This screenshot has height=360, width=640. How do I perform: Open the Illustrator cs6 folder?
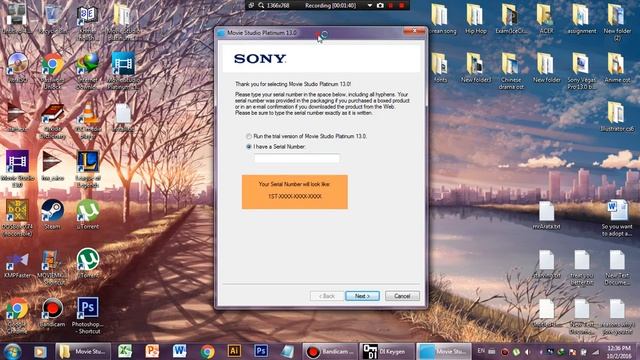pos(617,116)
